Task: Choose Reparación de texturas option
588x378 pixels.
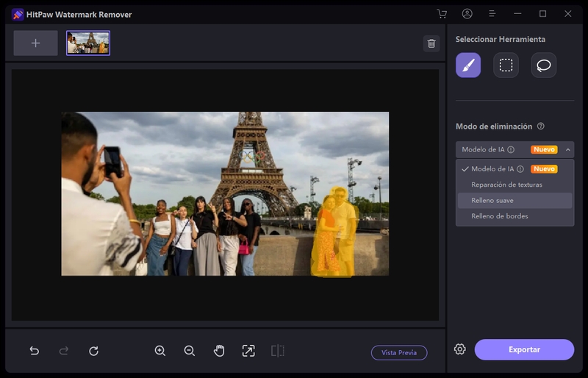Action: 506,185
